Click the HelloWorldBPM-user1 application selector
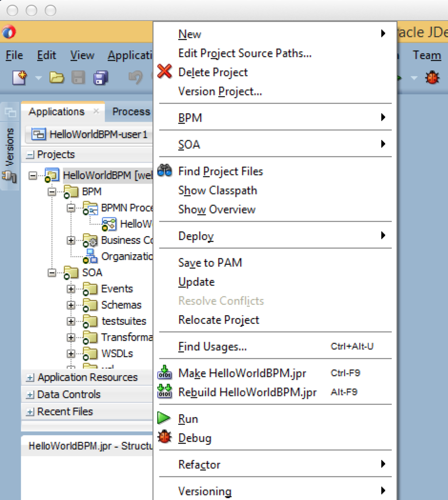This screenshot has height=500, width=448. pos(89,134)
